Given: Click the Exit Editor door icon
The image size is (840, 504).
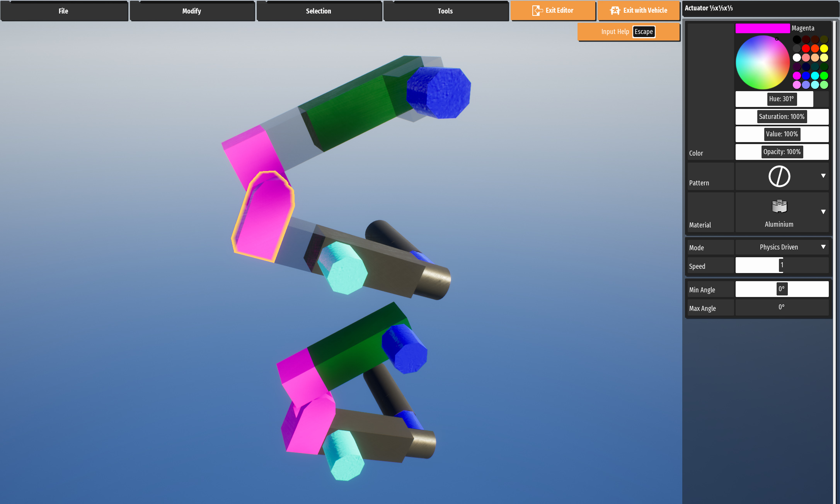Looking at the screenshot, I should (x=537, y=10).
